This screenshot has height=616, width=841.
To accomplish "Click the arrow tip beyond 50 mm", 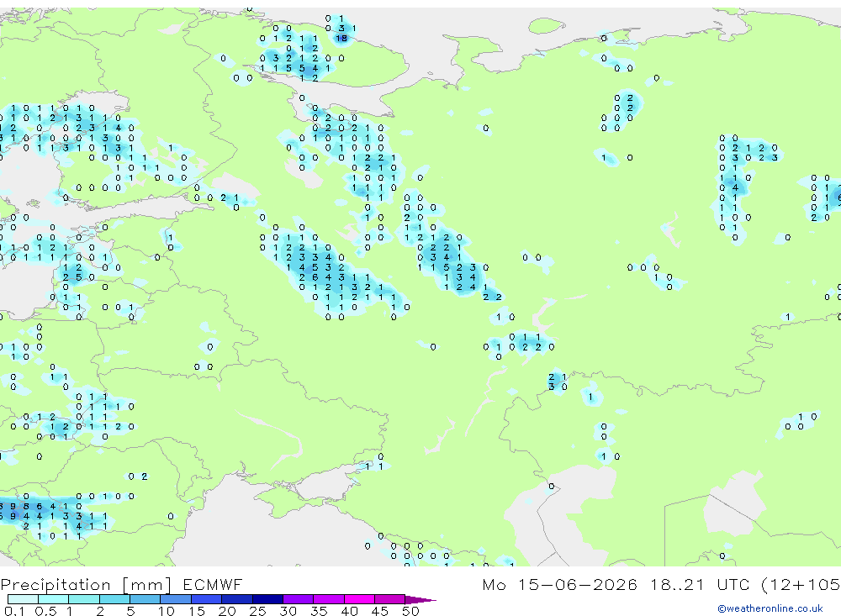I will pyautogui.click(x=420, y=600).
